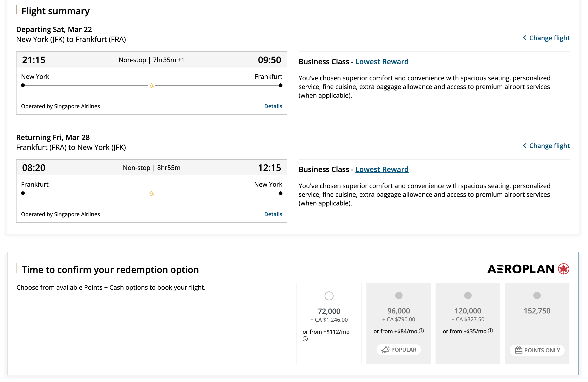Image resolution: width=588 pixels, height=382 pixels.
Task: Click the Non-stop | 8hr55m duration text
Action: [151, 168]
